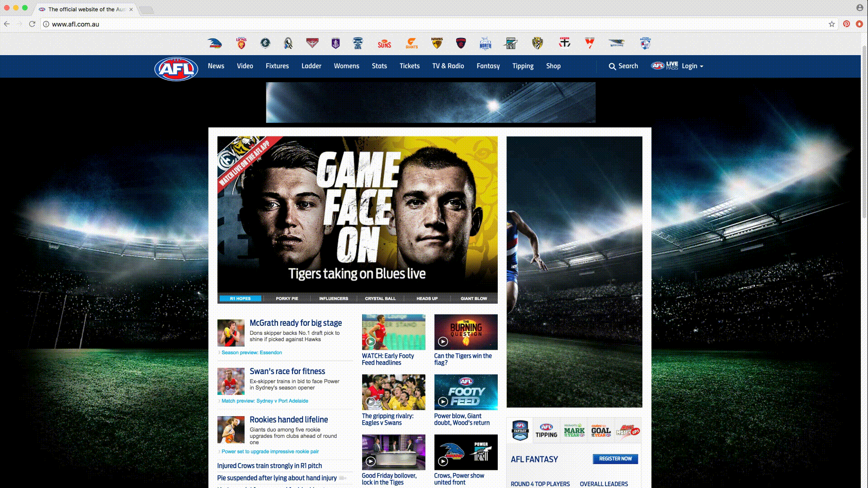Open the Collingwood Magpies club logo

pos(288,43)
